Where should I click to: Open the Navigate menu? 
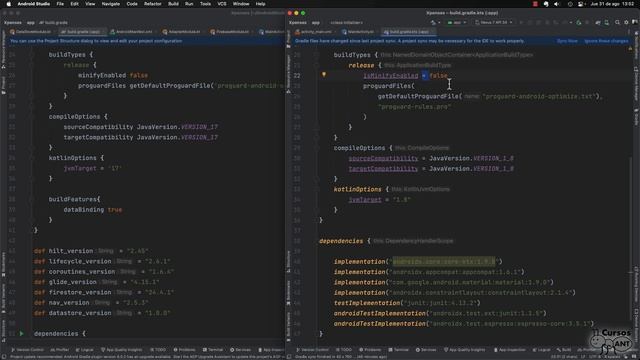[x=111, y=4]
